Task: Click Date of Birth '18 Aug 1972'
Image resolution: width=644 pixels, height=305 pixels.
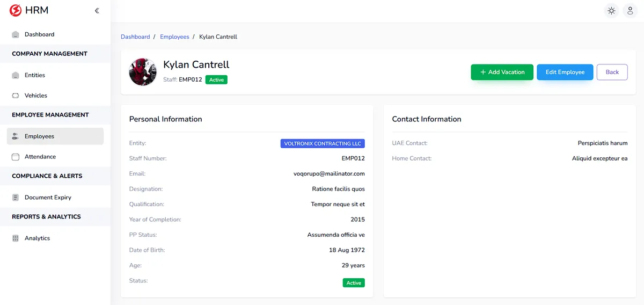Action: pyautogui.click(x=347, y=250)
